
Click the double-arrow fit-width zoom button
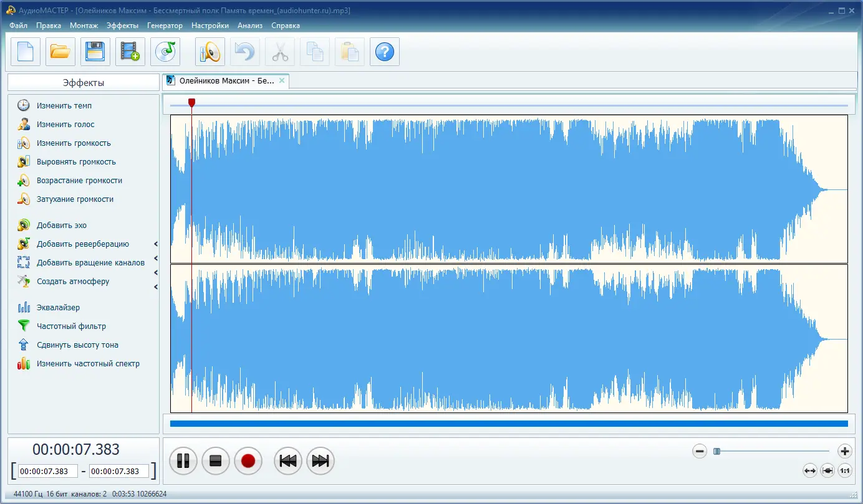(810, 471)
